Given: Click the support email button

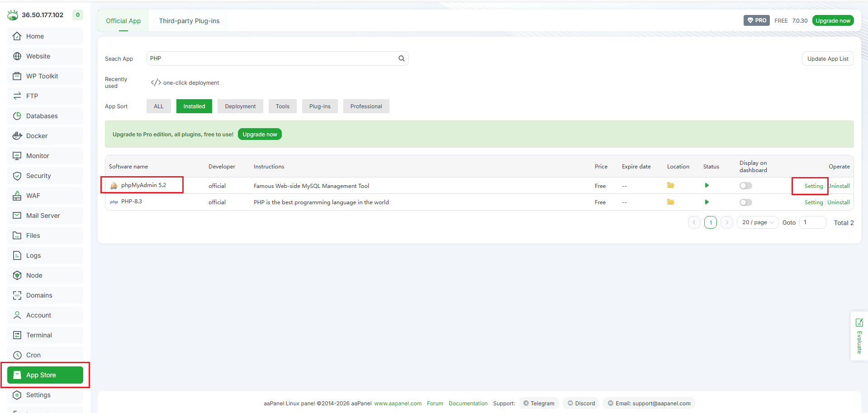Looking at the screenshot, I should [x=649, y=403].
